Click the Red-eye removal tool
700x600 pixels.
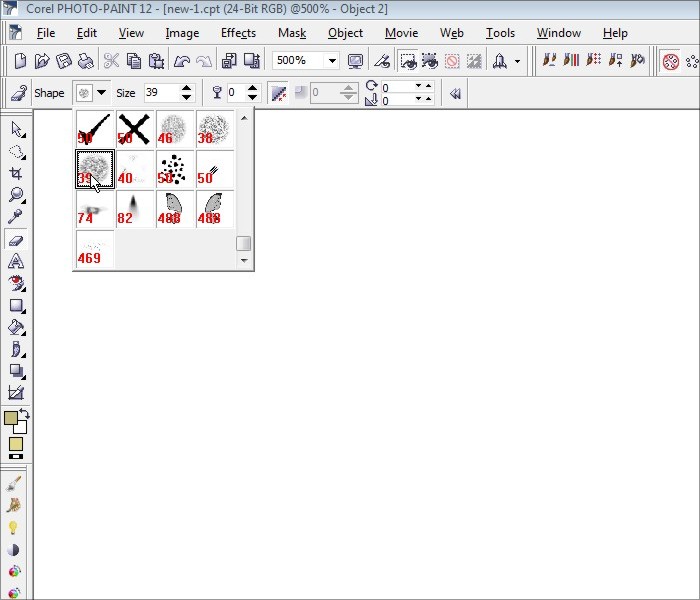16,284
